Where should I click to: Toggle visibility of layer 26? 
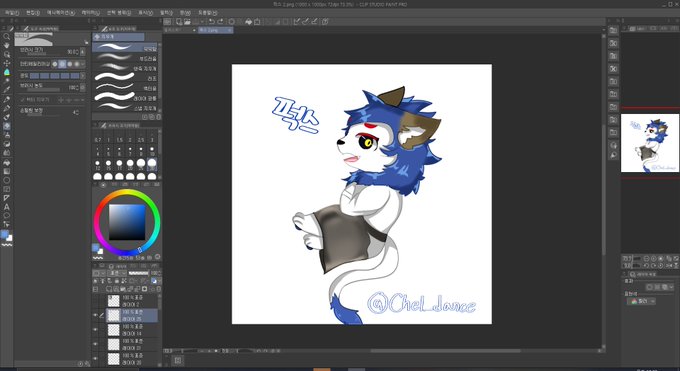(x=95, y=358)
